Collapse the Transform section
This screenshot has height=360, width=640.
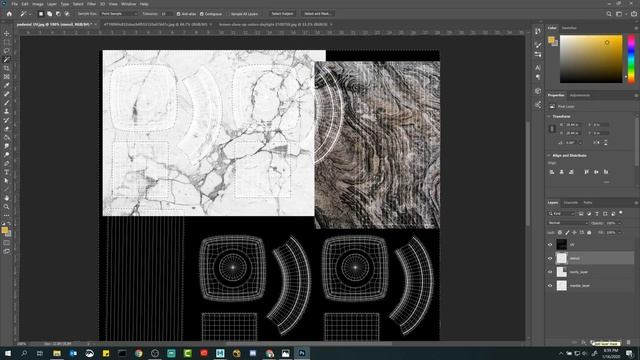click(x=549, y=116)
